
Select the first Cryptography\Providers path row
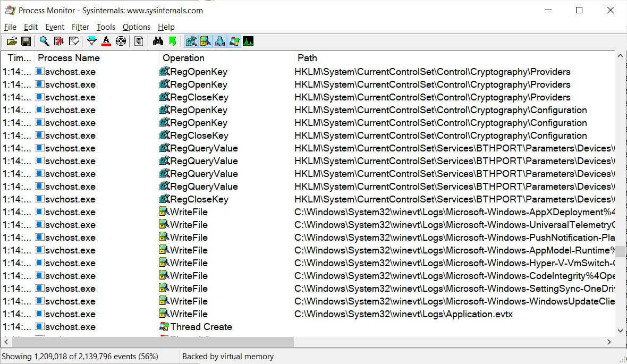[433, 72]
